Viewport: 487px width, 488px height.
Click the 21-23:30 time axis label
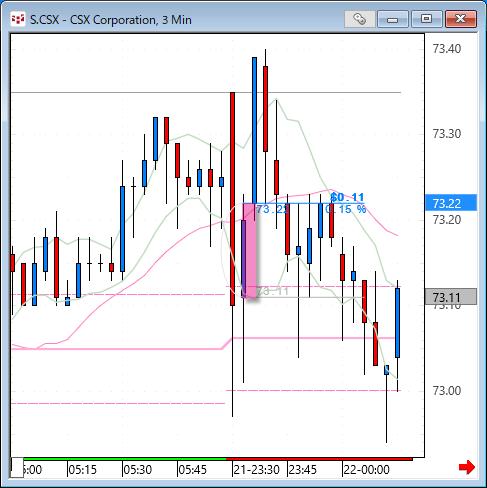[x=256, y=470]
